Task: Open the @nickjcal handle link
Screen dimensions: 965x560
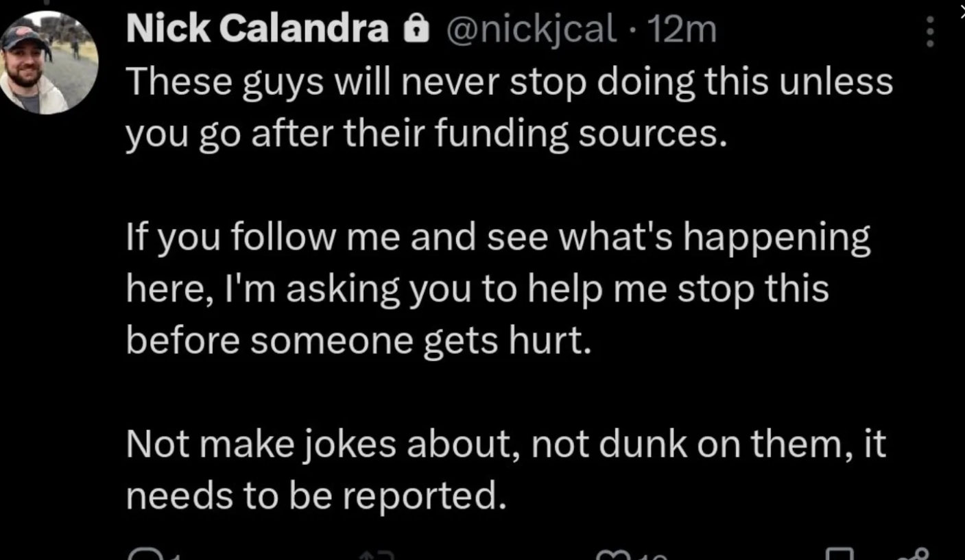Action: pyautogui.click(x=532, y=30)
